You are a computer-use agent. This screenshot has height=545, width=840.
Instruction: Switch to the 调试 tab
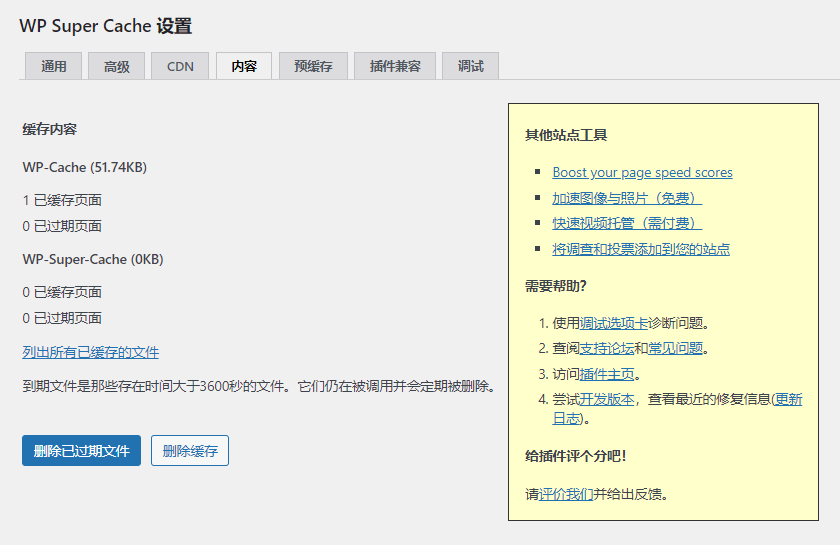click(470, 66)
